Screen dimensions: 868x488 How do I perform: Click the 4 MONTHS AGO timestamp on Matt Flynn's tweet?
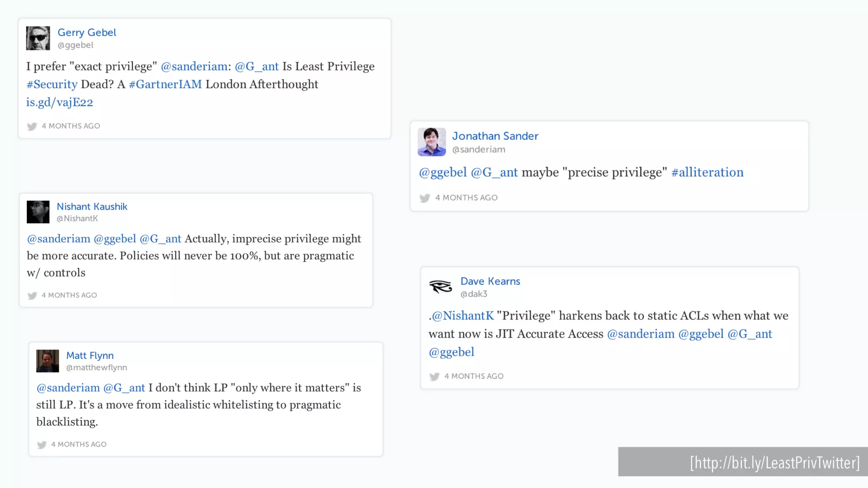tap(79, 444)
